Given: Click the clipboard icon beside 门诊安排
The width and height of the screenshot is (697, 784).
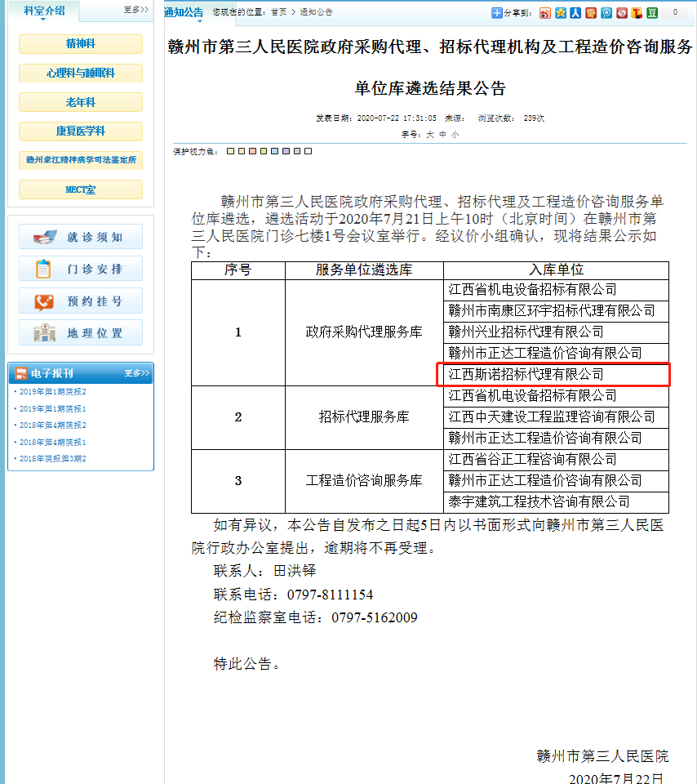Looking at the screenshot, I should (43, 269).
